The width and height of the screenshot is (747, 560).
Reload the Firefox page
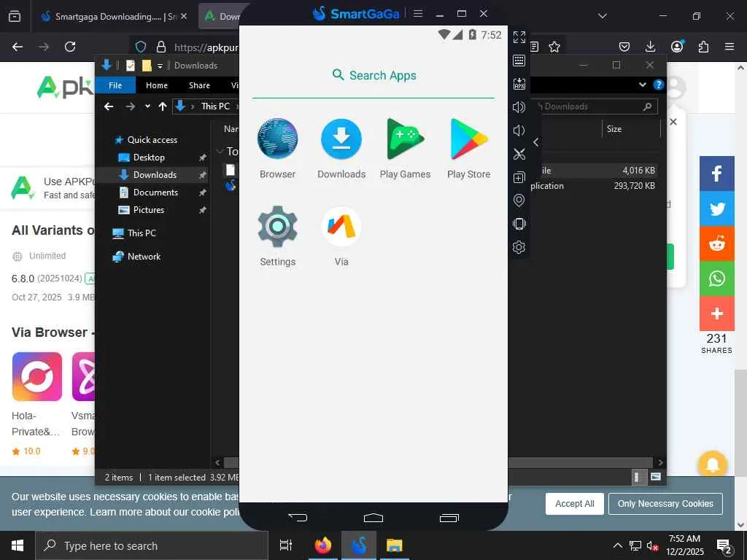coord(70,47)
